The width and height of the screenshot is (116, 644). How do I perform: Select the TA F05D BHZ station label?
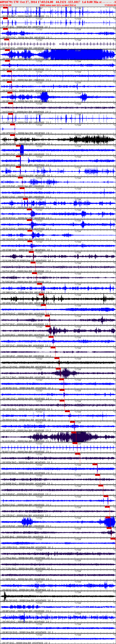(26, 282)
